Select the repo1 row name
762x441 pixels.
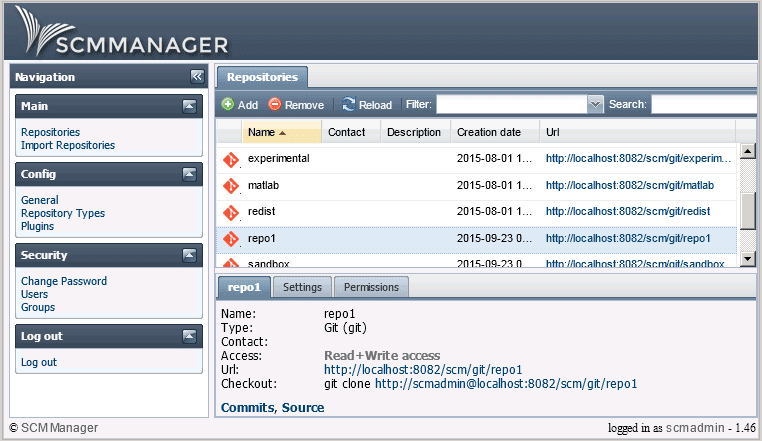261,238
